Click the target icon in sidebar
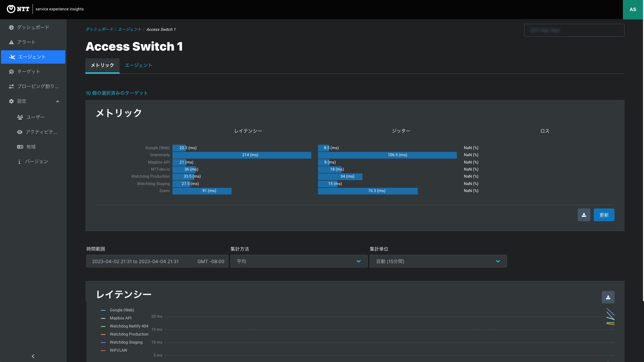The image size is (644, 362). (x=11, y=72)
